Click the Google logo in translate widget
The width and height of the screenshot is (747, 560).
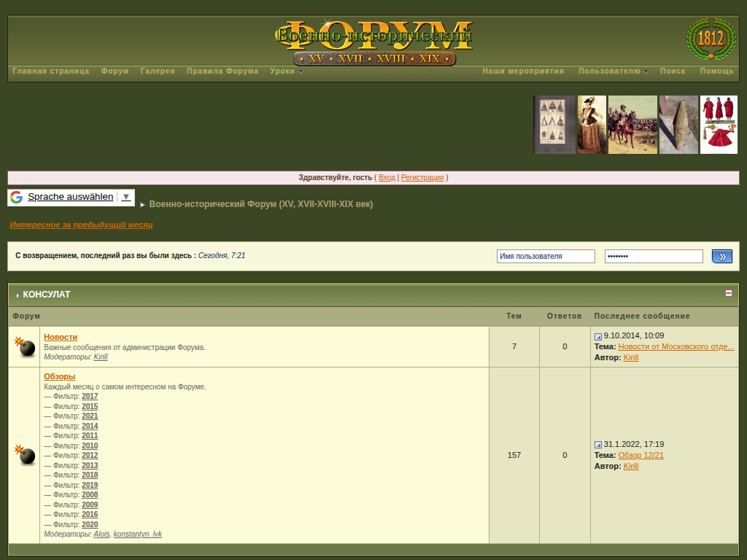point(16,197)
